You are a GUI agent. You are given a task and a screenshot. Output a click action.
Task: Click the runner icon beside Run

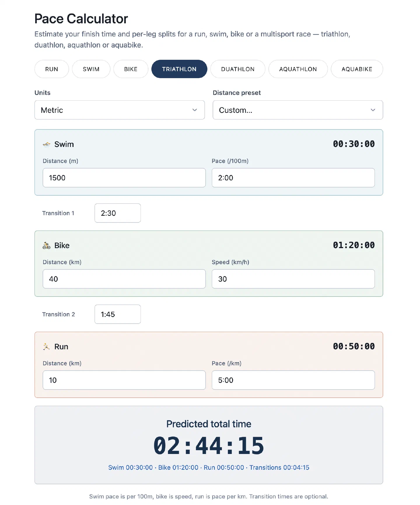(46, 347)
